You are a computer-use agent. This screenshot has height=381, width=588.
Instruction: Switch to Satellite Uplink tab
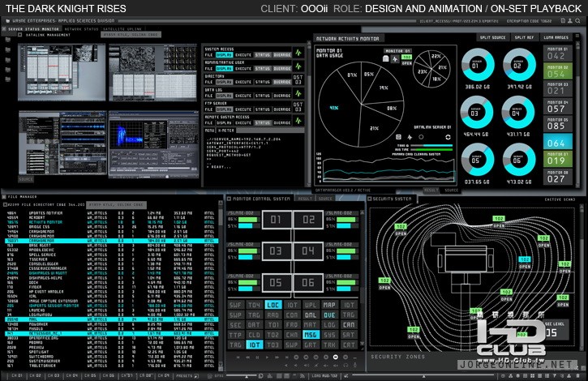click(122, 29)
